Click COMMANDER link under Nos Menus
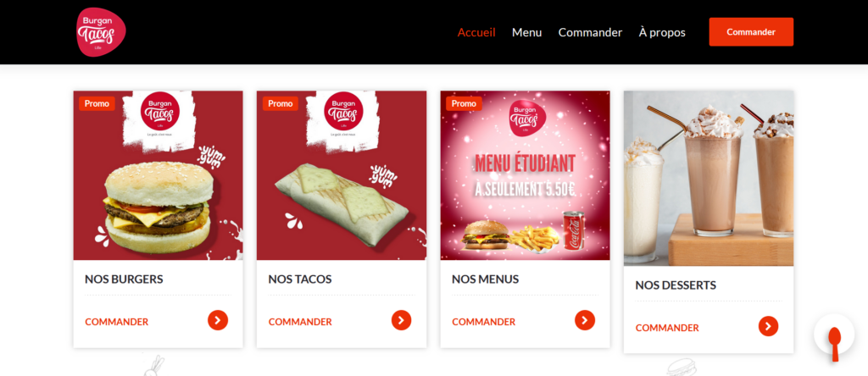The image size is (868, 376). (484, 322)
